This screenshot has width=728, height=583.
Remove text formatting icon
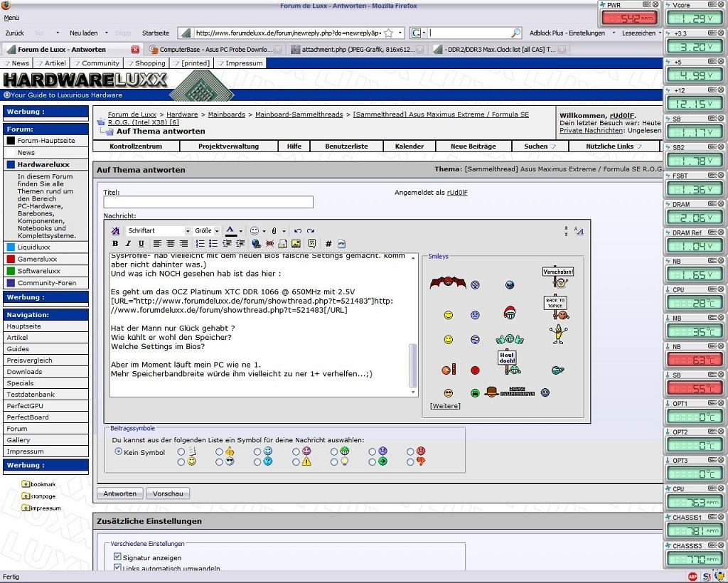(x=115, y=230)
